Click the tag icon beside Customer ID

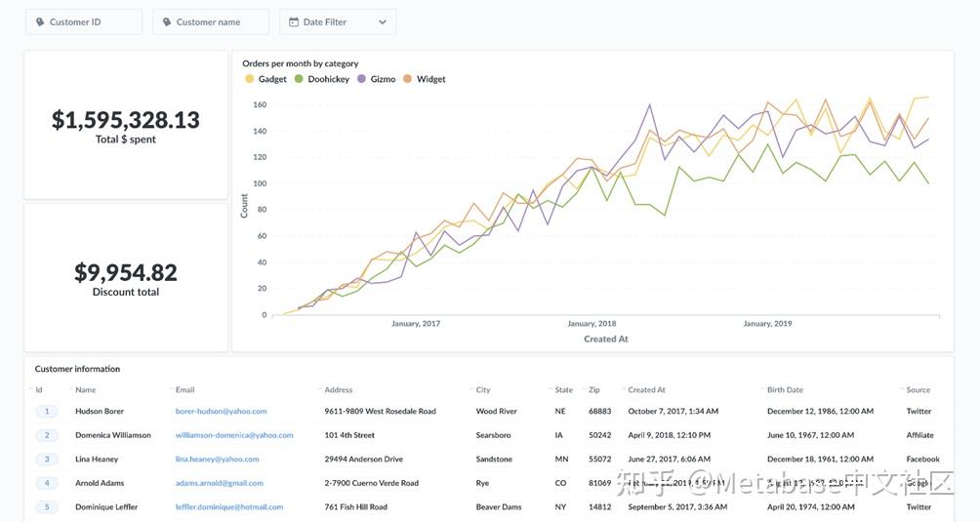click(40, 21)
